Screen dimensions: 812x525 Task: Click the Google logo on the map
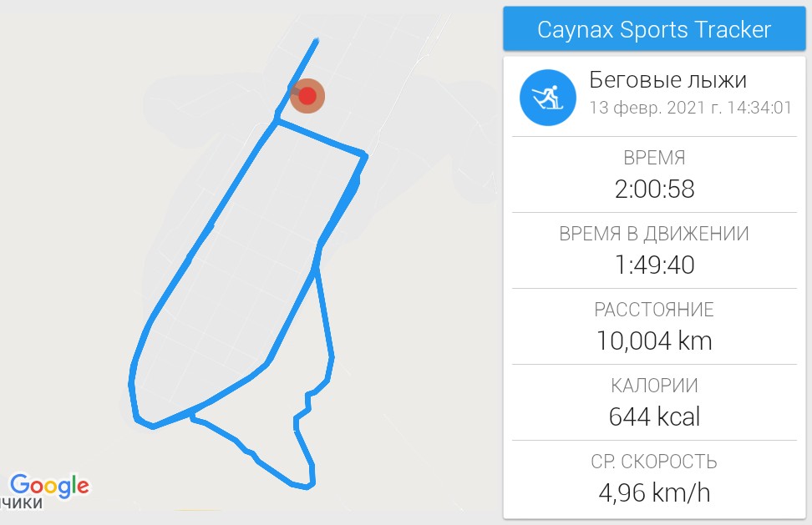pos(49,485)
